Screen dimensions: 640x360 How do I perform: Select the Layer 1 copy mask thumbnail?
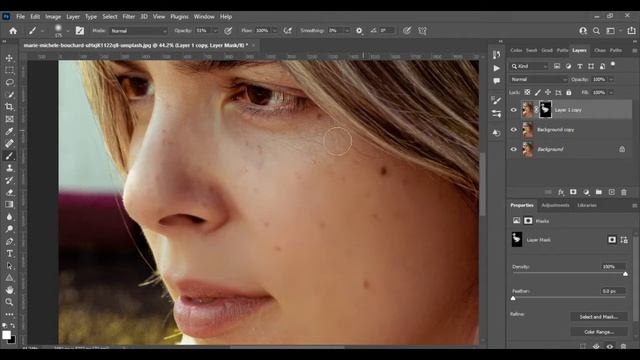click(545, 110)
